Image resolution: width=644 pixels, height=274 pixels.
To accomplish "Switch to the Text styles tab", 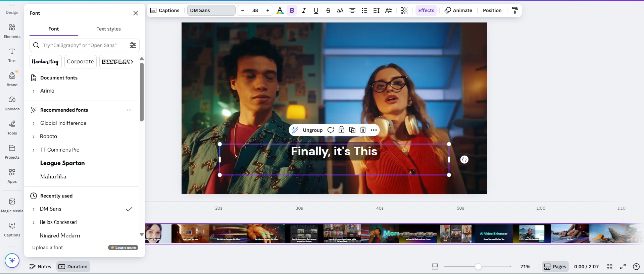I will pos(108,29).
